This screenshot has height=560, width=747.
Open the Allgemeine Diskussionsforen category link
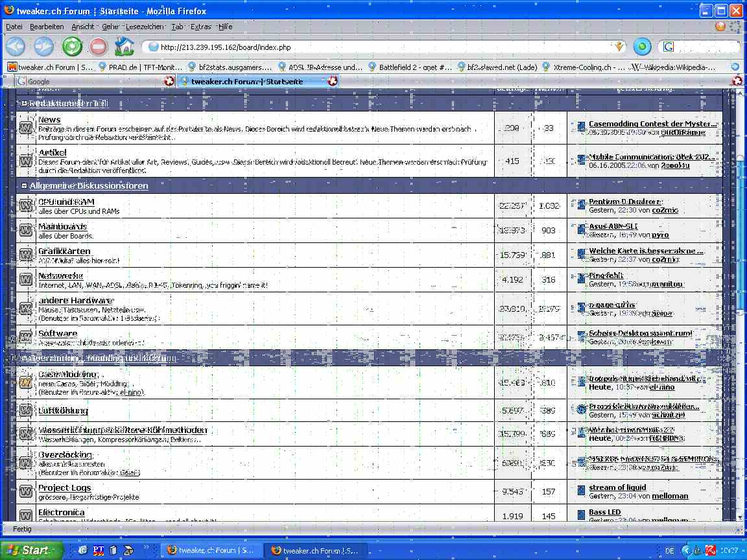(89, 186)
